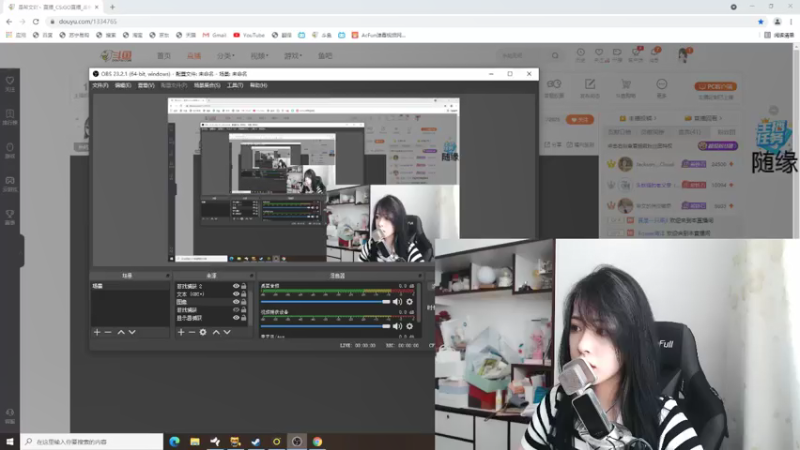
Task: Open YouTube bookmark in Chrome bar
Action: pos(249,35)
